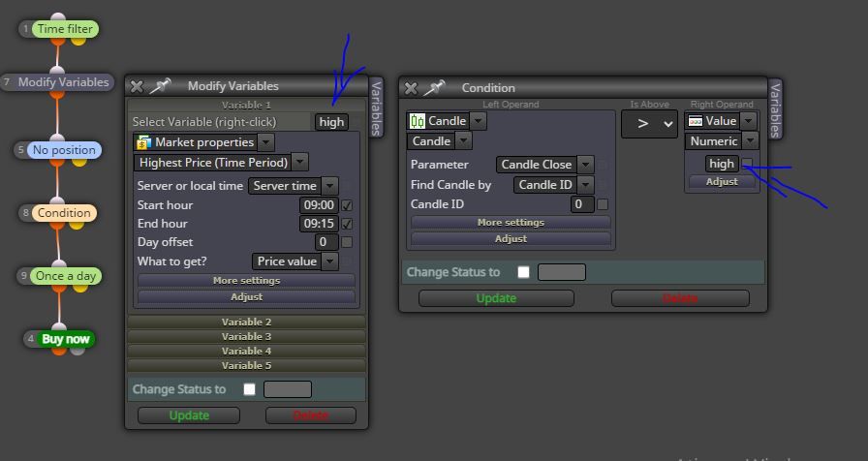
Task: Click status color swatch in Condition panel
Action: pyautogui.click(x=561, y=272)
